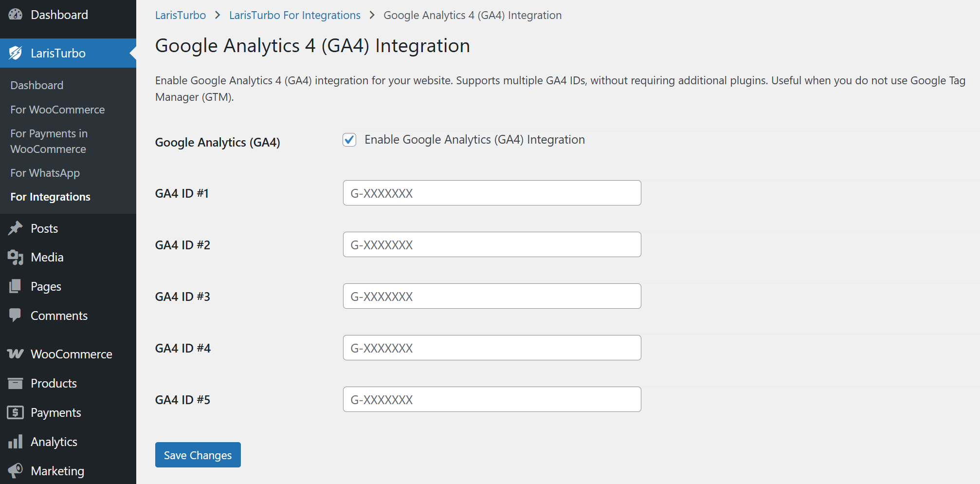
Task: Go to LarisTurbo For Integrations breadcrumb
Action: click(x=294, y=15)
